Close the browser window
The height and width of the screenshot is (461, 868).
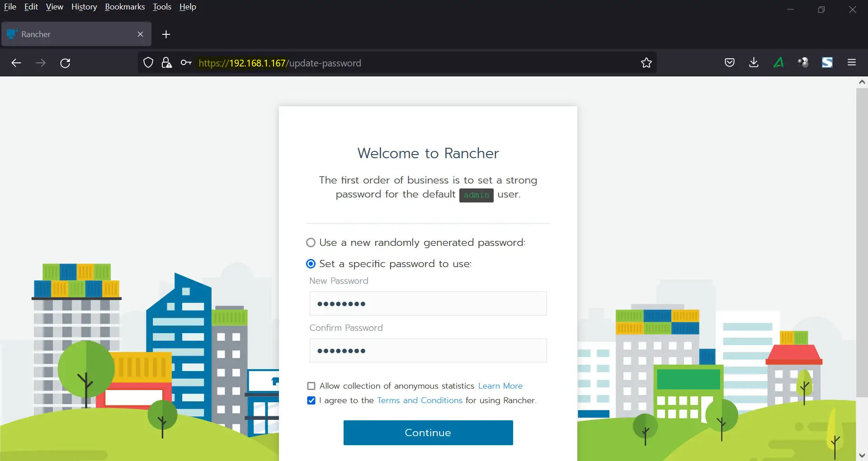tap(853, 9)
